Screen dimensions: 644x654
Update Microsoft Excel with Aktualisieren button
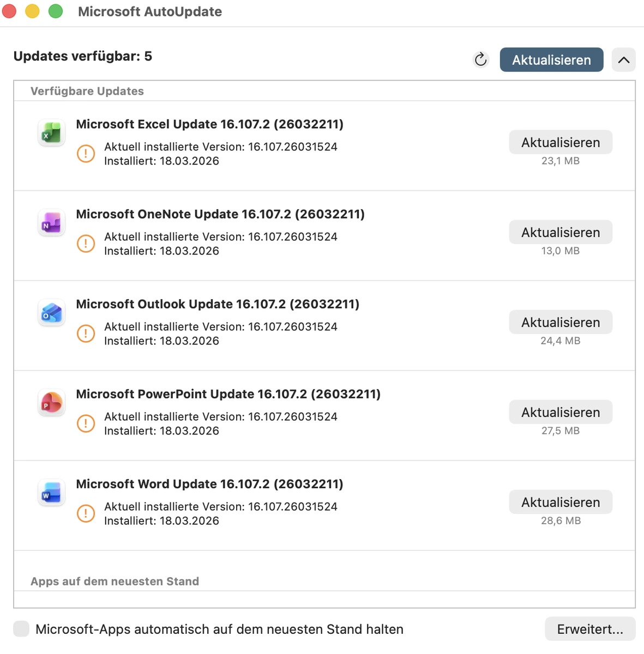coord(560,142)
